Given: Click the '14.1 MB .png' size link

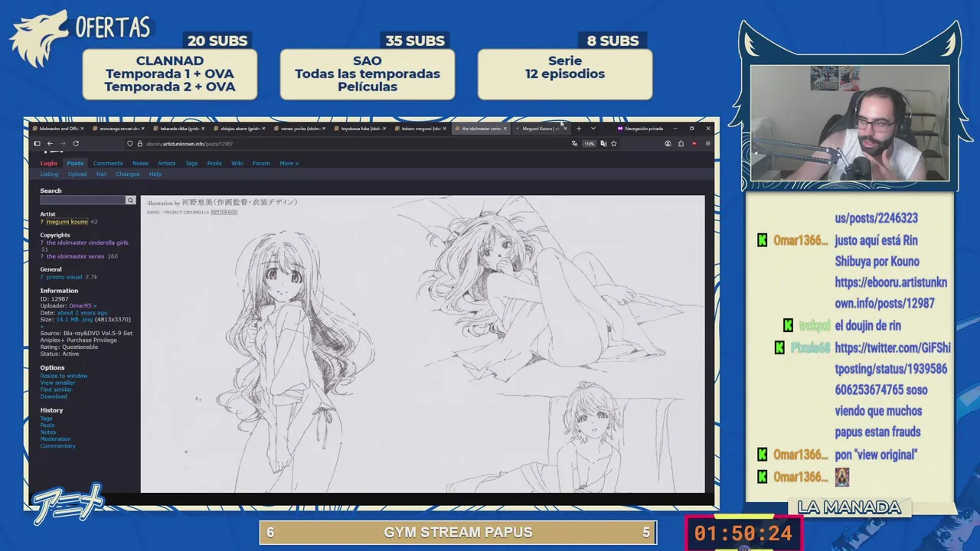Looking at the screenshot, I should tap(73, 319).
